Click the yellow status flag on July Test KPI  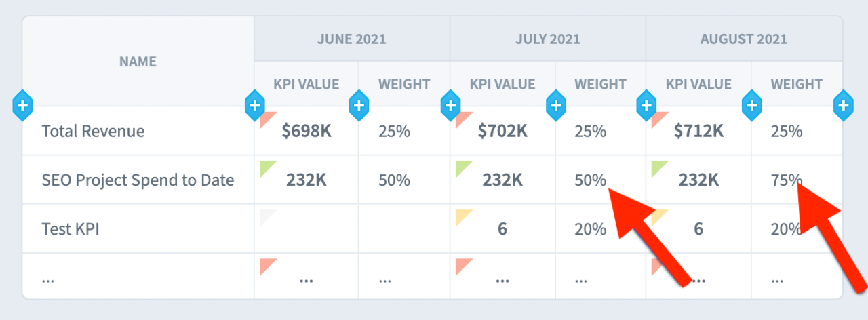462,216
